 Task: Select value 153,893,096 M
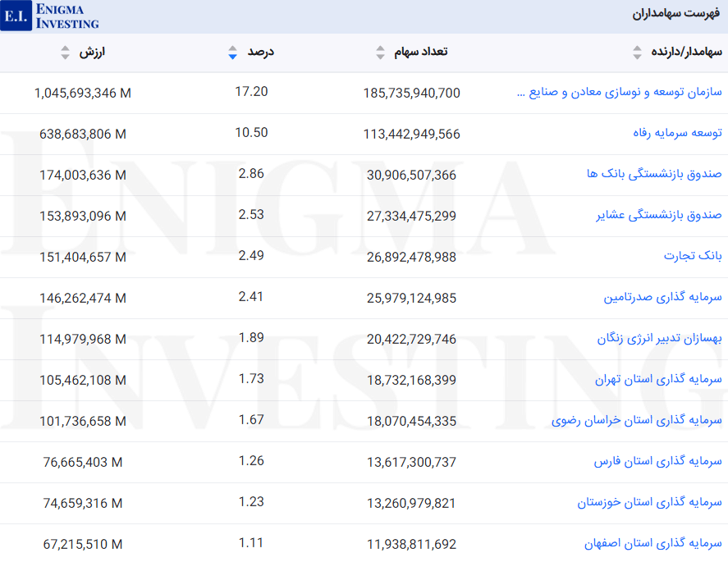coord(83,217)
